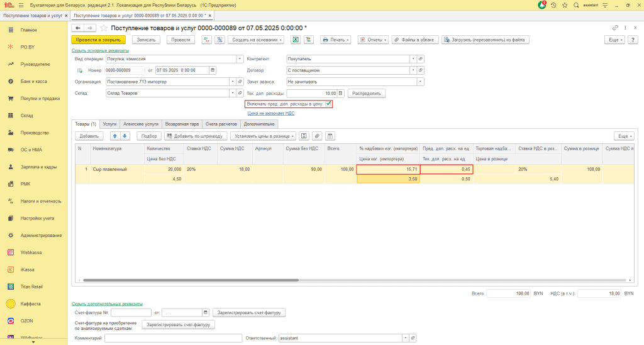Open the notifications bell icon
This screenshot has height=345, width=644.
[542, 5]
